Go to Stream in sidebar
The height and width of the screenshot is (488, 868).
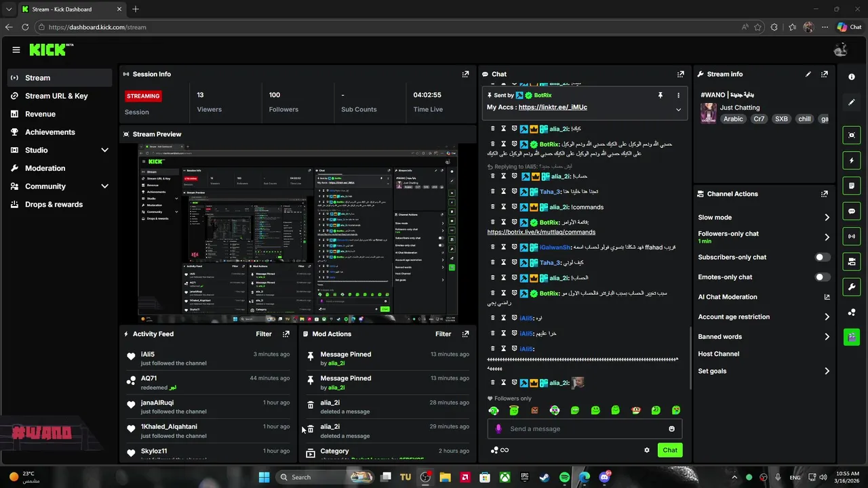click(60, 78)
